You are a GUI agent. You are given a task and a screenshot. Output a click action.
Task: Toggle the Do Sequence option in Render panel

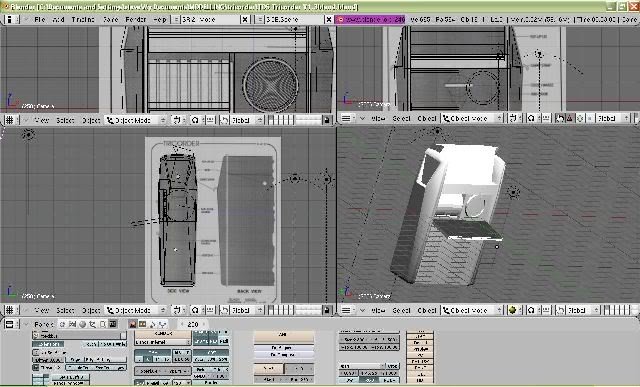284,347
